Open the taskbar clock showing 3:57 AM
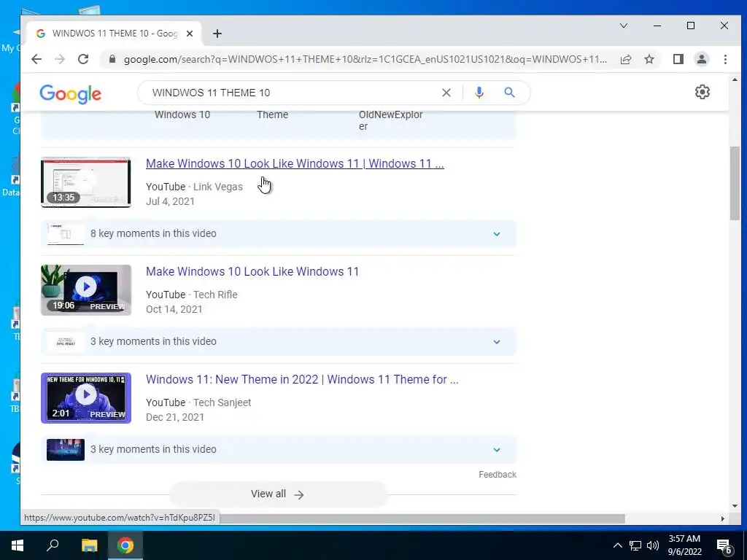This screenshot has width=747, height=560. pos(684,545)
